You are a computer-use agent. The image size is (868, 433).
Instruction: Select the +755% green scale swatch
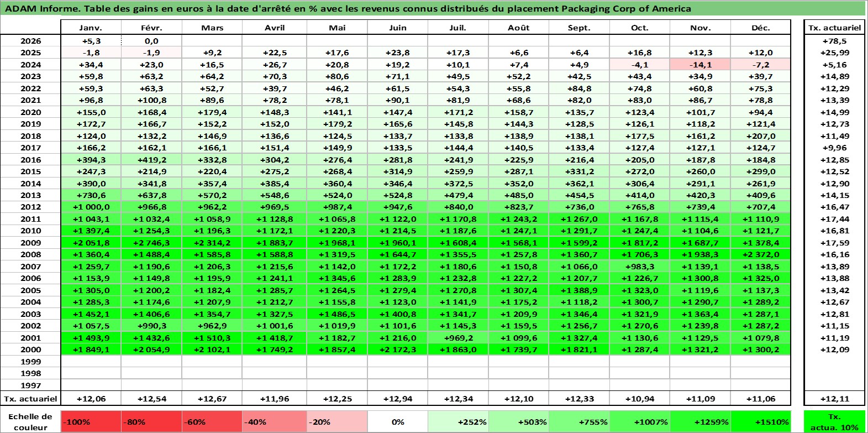pos(579,421)
